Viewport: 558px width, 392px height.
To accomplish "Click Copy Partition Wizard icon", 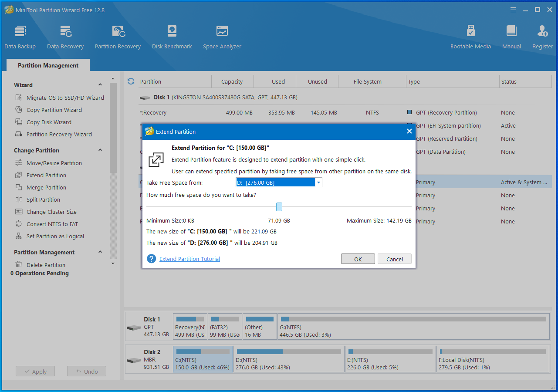I will click(19, 110).
